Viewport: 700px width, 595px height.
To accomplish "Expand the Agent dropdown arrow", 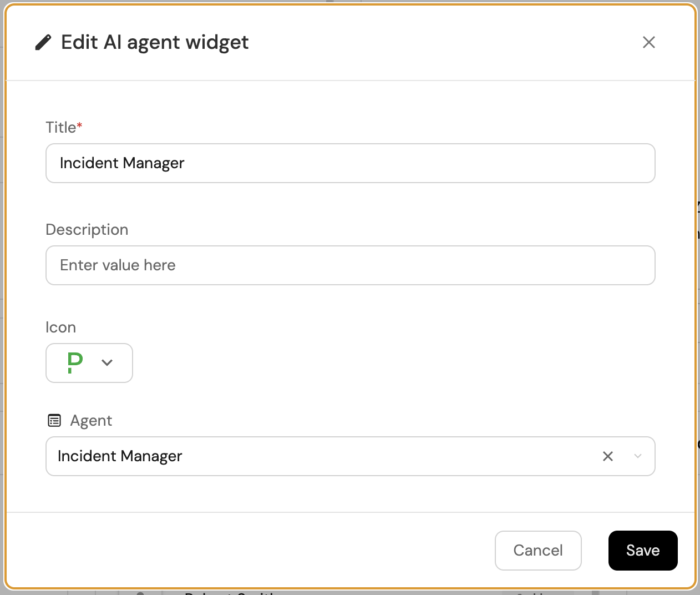I will click(x=638, y=456).
